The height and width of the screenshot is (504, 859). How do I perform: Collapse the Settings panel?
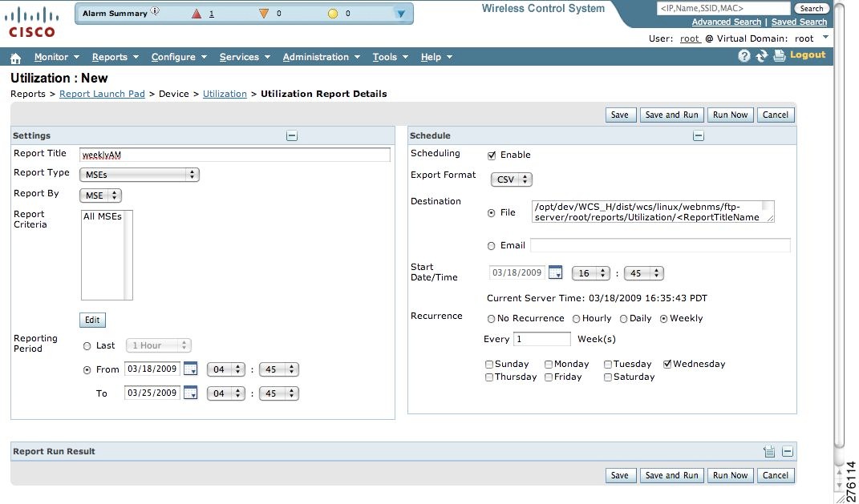[x=292, y=135]
